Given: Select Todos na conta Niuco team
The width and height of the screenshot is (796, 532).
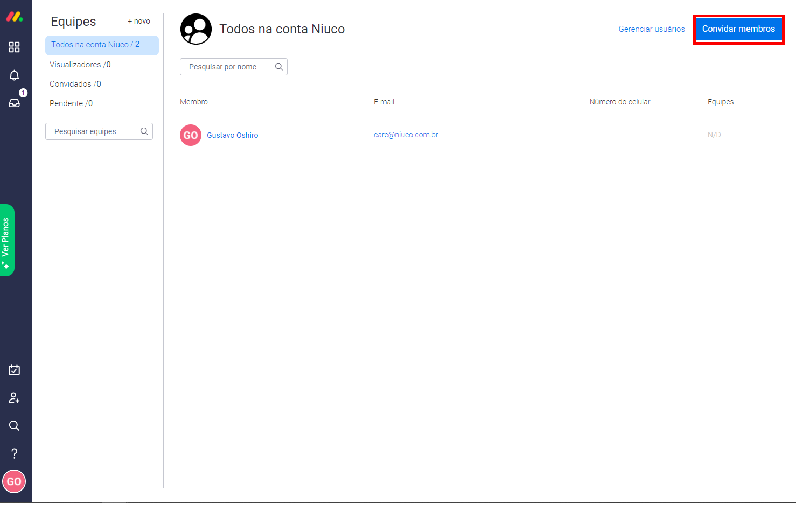Looking at the screenshot, I should pos(102,45).
